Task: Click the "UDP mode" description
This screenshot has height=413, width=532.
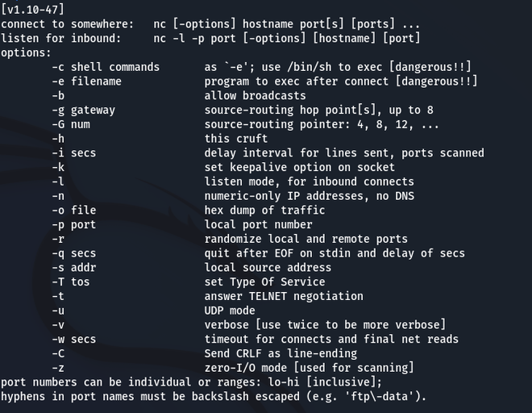Action: 230,311
